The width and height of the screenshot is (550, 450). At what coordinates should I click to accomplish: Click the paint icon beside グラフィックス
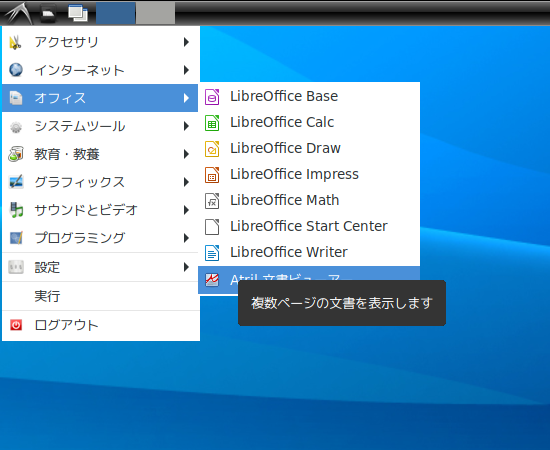coord(16,182)
